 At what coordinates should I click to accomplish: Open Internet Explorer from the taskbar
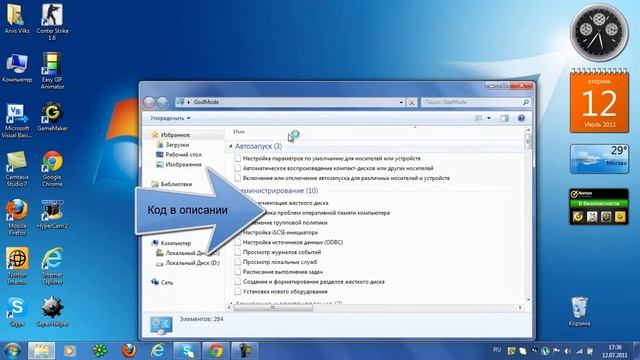(158, 351)
